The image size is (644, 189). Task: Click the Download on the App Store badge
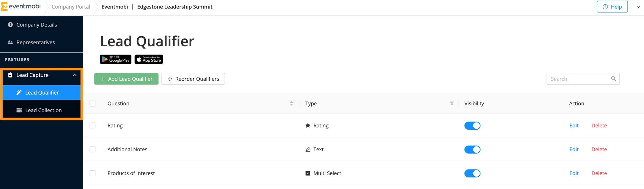(x=149, y=59)
